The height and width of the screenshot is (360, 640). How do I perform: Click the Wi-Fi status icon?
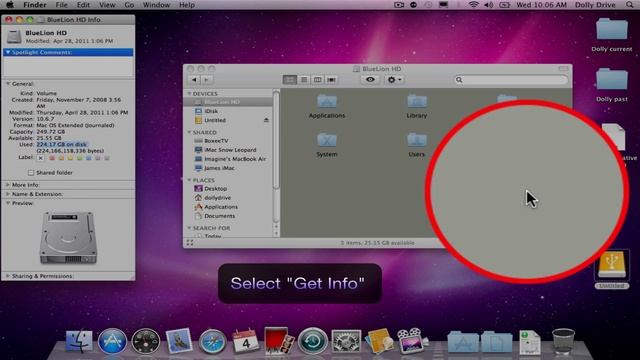(x=473, y=5)
